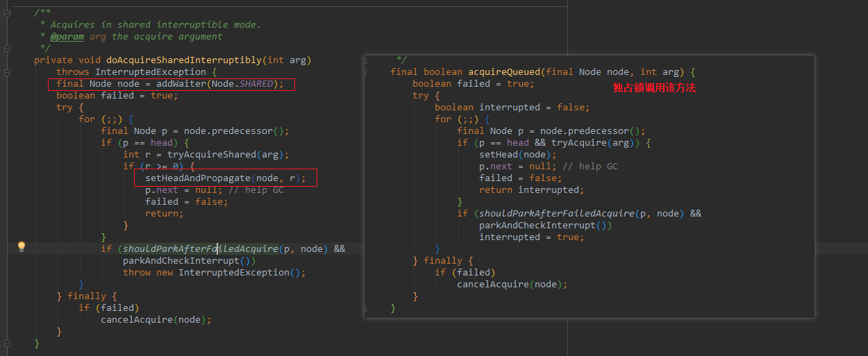Click the fold marker at the Javadoc comment end

(7, 49)
